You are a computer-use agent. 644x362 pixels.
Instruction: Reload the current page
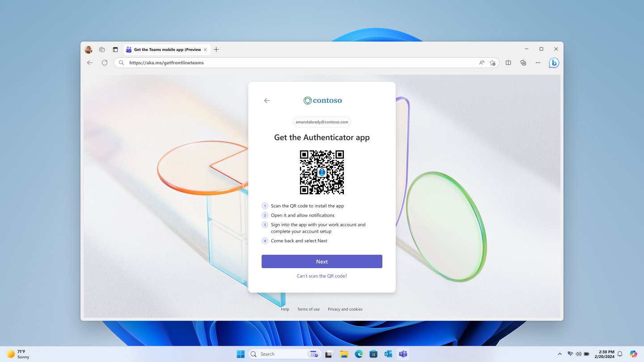click(x=105, y=63)
